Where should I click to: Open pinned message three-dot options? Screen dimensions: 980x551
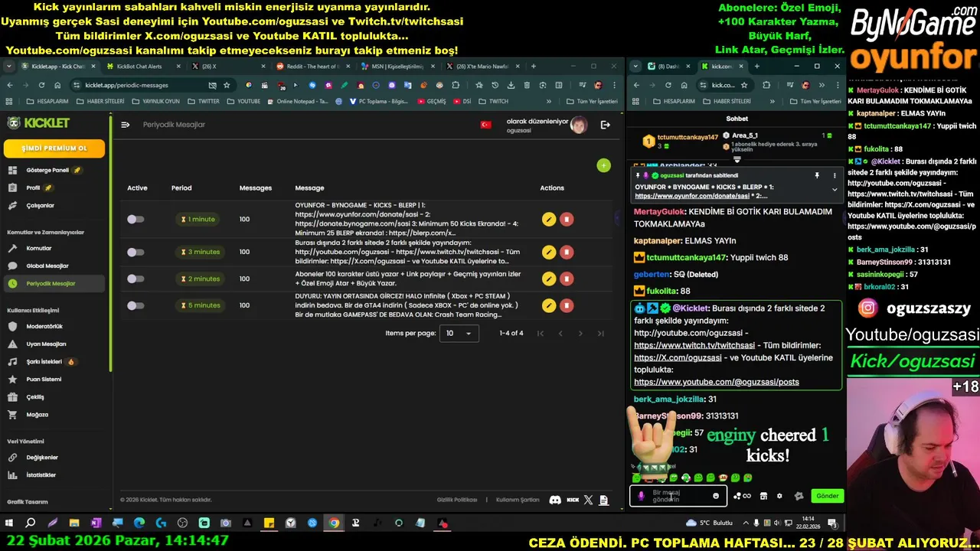click(835, 175)
